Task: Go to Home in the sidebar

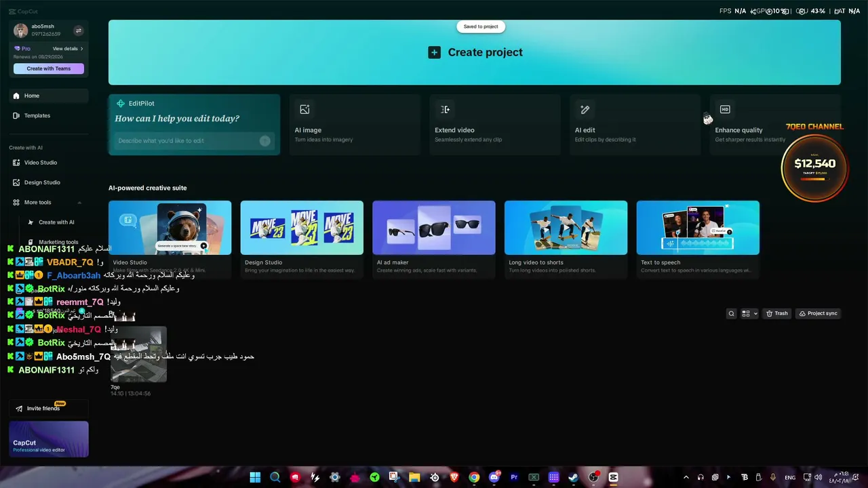Action: (x=49, y=96)
